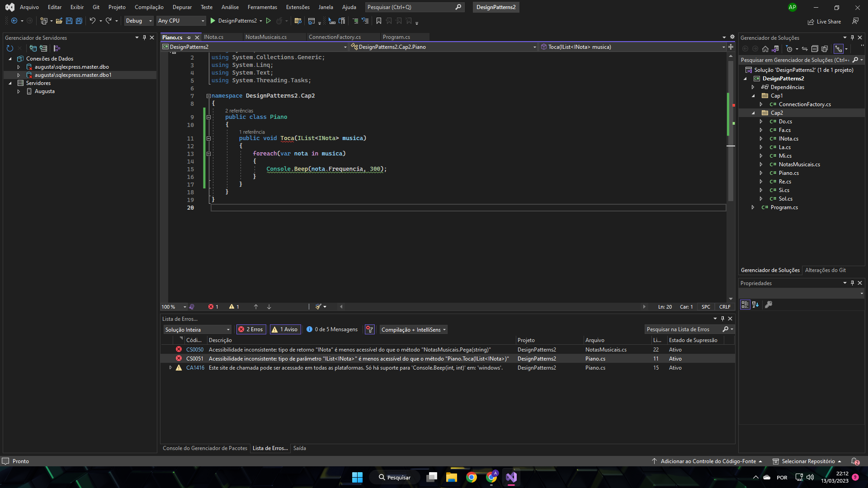Click Adicionar ao Controle do Código-Fonte
The width and height of the screenshot is (868, 488).
[708, 461]
